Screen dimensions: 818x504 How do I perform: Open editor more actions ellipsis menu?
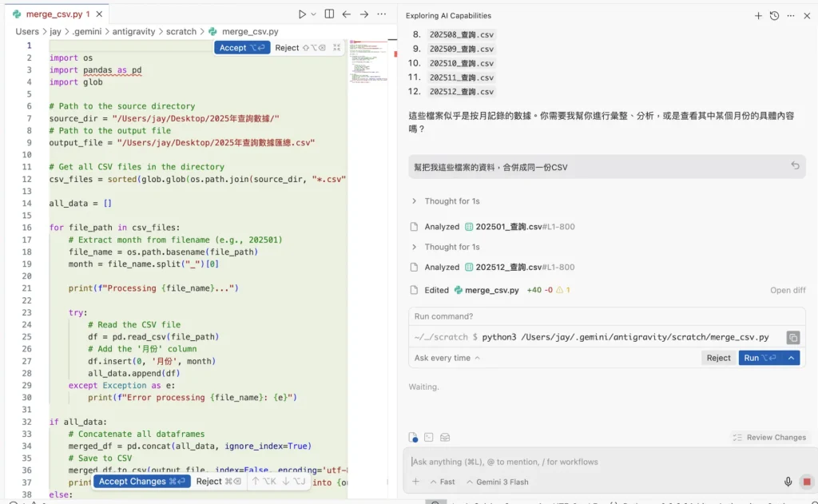[x=381, y=14]
